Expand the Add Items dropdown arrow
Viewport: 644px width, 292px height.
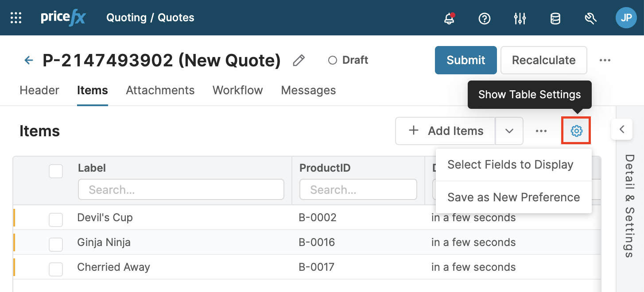pos(509,131)
